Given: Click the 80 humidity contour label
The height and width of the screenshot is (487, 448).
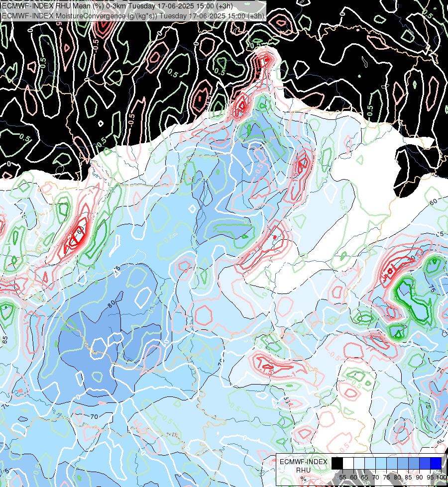Looking at the screenshot, I should coord(112,304).
